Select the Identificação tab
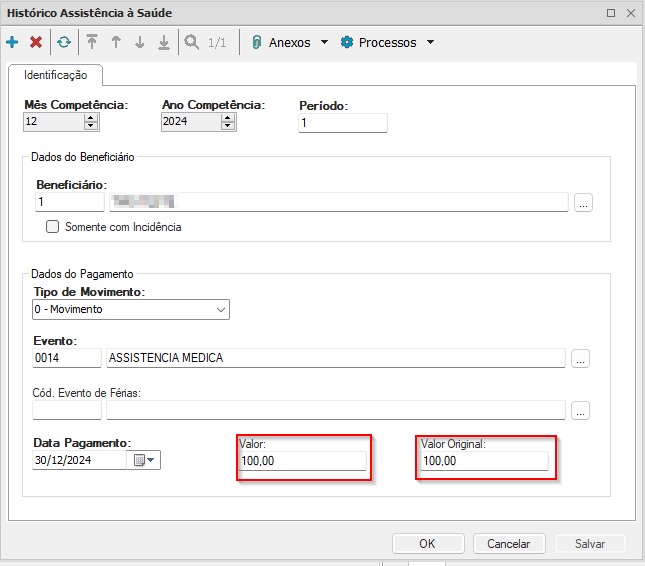 point(56,75)
